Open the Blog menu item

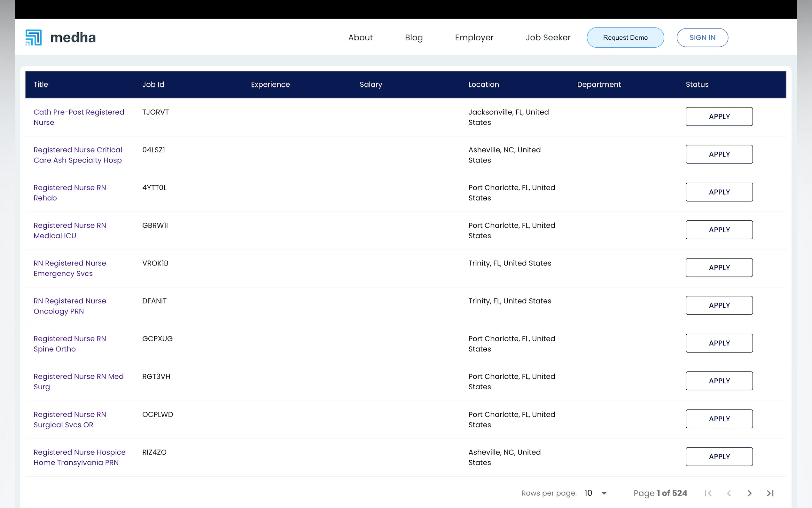click(x=414, y=37)
